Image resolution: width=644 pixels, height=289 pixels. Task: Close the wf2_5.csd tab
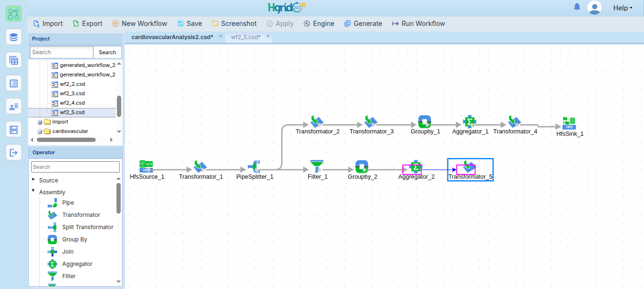(x=268, y=36)
